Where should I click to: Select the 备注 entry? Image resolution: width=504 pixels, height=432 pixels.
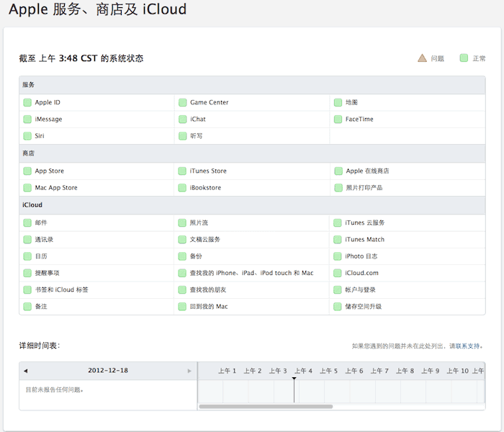(x=41, y=307)
